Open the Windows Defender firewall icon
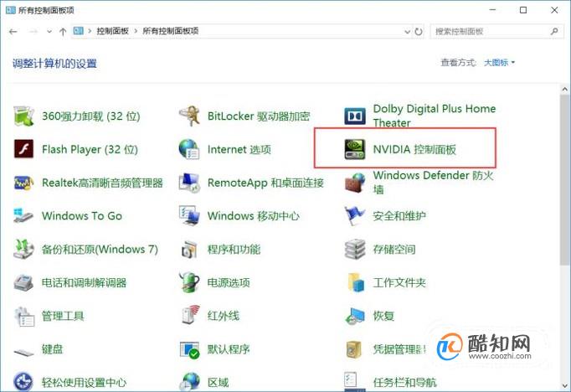 (x=355, y=183)
